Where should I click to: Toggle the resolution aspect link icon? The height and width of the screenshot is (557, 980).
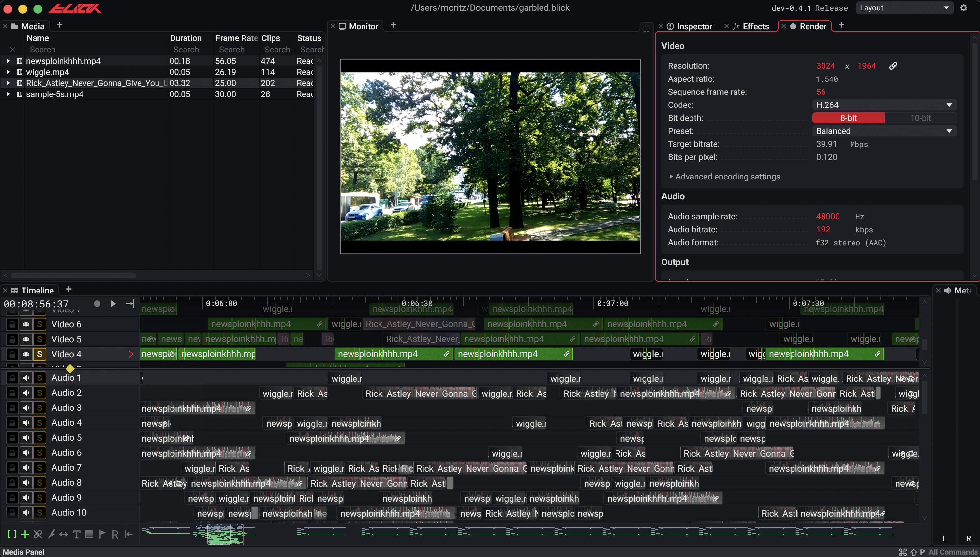893,66
